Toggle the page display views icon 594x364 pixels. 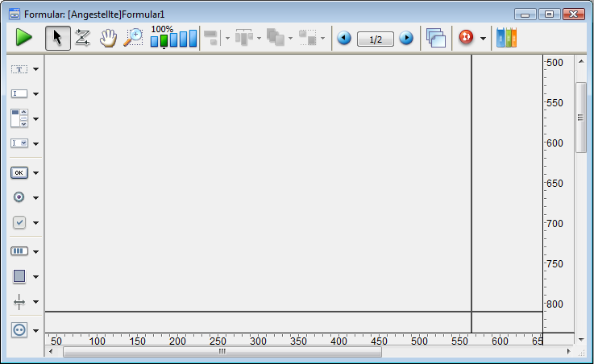[x=436, y=38]
